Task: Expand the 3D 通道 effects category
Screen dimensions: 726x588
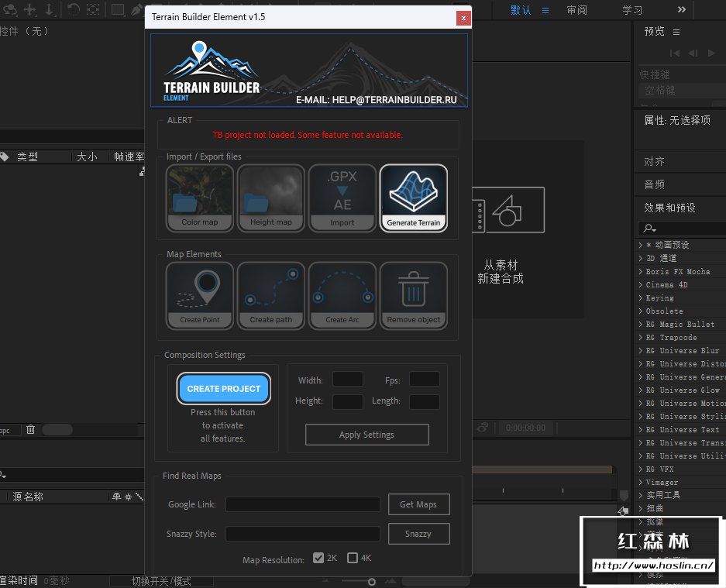Action: click(640, 258)
